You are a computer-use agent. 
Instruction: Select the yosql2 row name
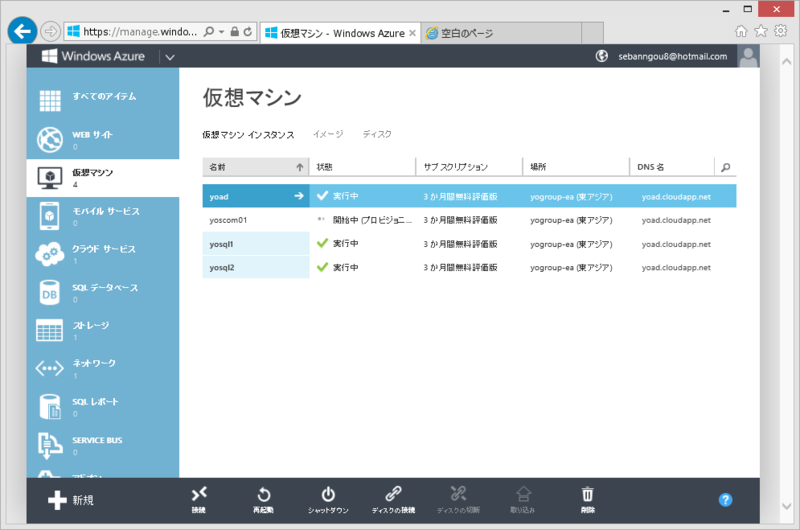pyautogui.click(x=222, y=267)
